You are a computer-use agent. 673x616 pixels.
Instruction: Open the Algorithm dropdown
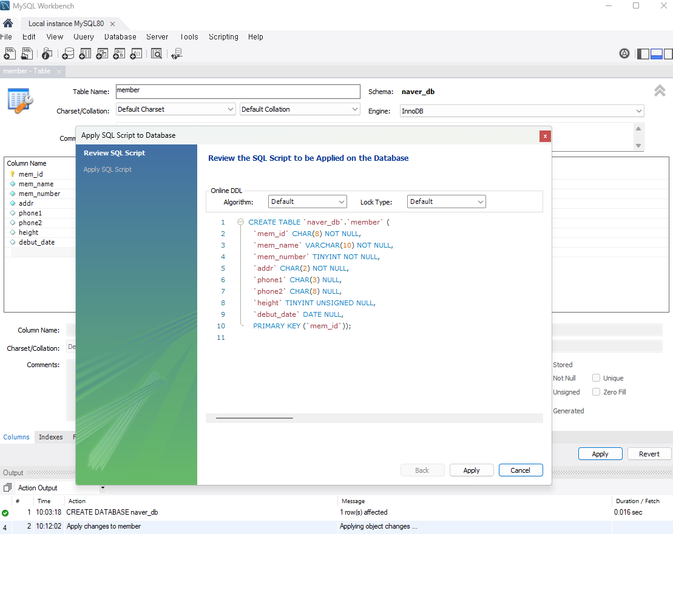coord(307,201)
